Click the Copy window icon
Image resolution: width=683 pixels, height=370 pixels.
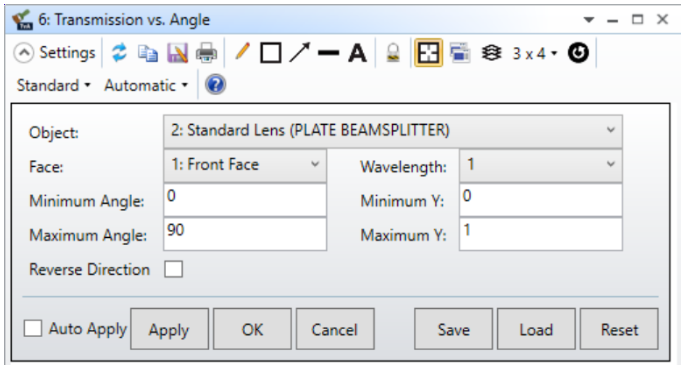148,54
